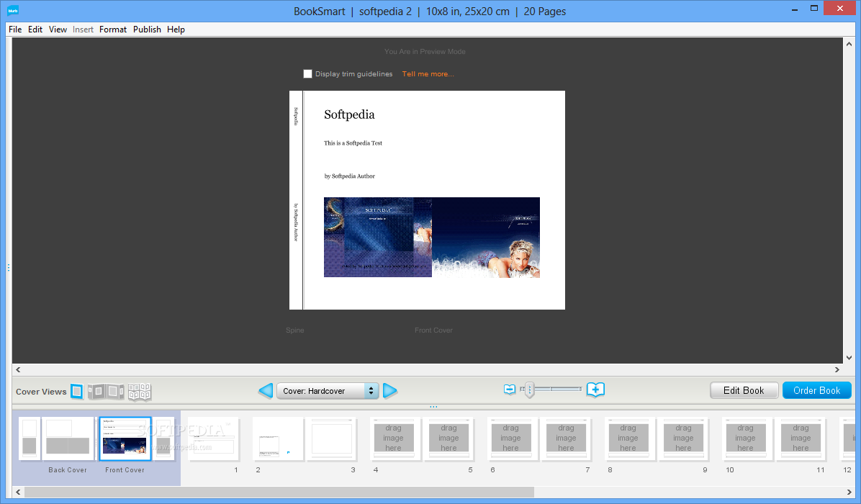Open the File menu
861x504 pixels.
15,30
